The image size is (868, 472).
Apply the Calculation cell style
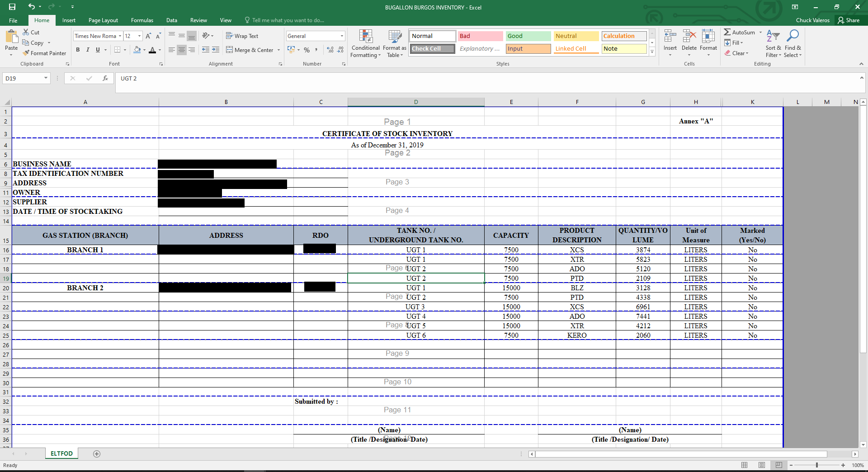tap(624, 36)
